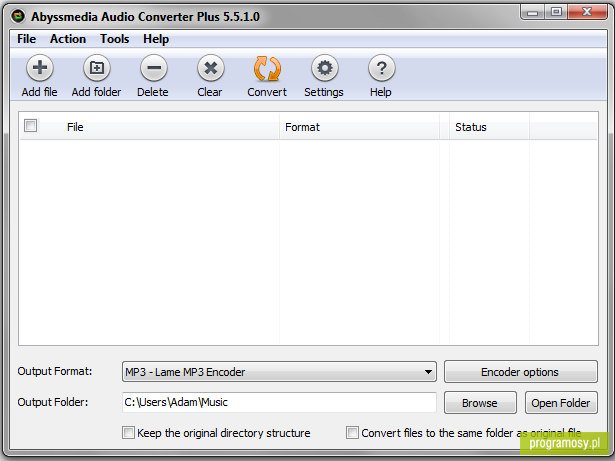The height and width of the screenshot is (461, 615).
Task: Open the Tools menu
Action: (114, 39)
